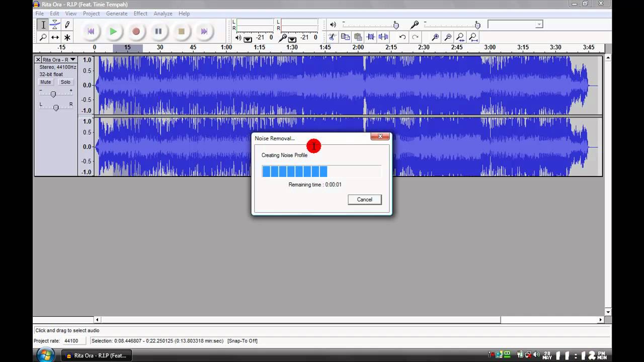This screenshot has width=644, height=362.
Task: Click the Paste icon in edit toolbar
Action: click(x=358, y=37)
